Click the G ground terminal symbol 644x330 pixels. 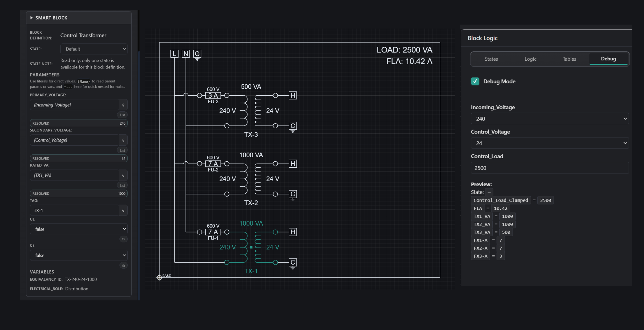click(x=197, y=54)
